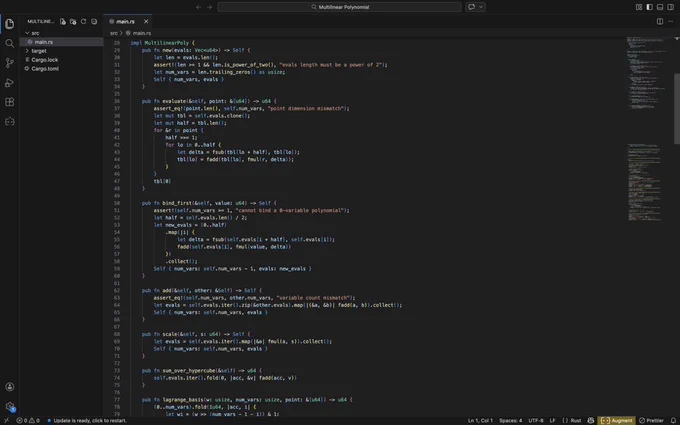Click the Augment status bar button
Viewport: 680px width, 425px height.
(616, 420)
